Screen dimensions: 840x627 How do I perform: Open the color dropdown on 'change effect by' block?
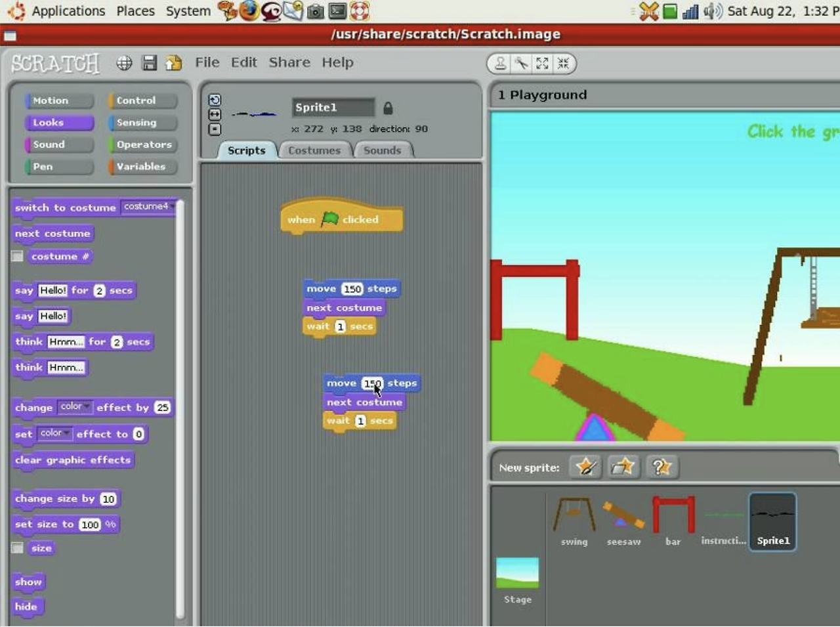tap(75, 406)
